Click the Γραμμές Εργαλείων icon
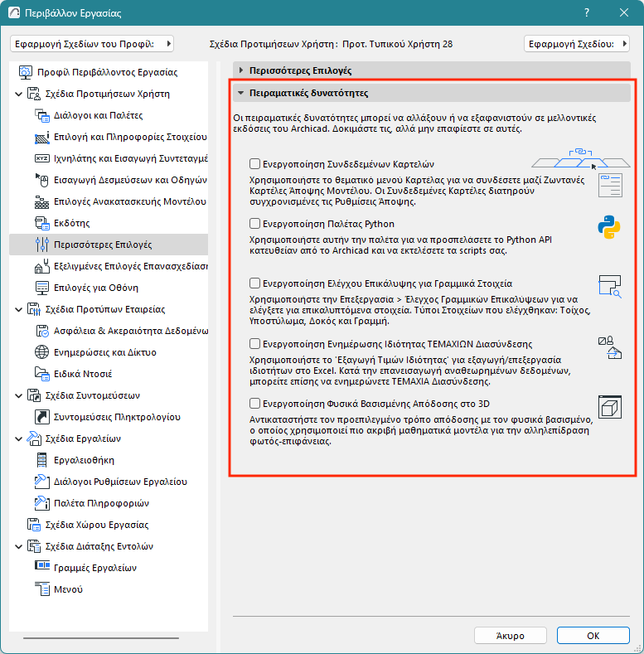This screenshot has height=654, width=644. pyautogui.click(x=41, y=565)
